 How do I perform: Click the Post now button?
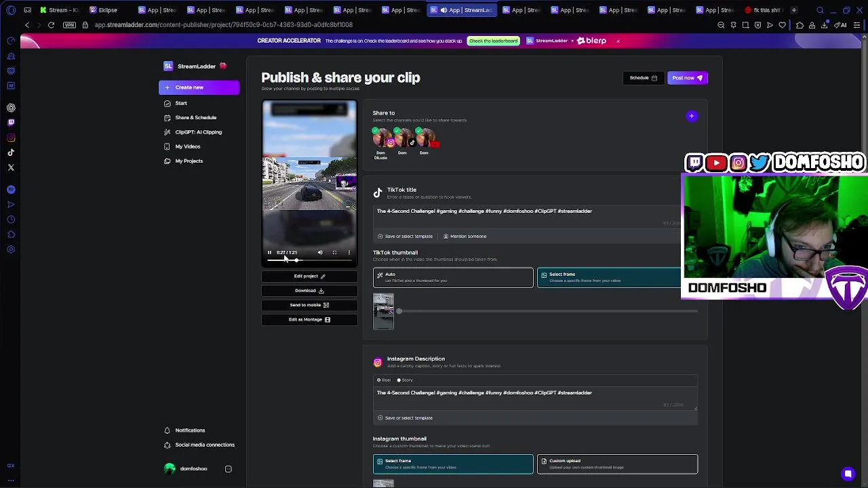pyautogui.click(x=688, y=78)
